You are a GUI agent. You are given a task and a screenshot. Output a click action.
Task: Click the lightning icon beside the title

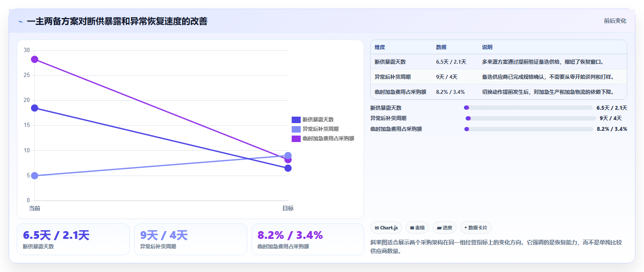(x=20, y=22)
